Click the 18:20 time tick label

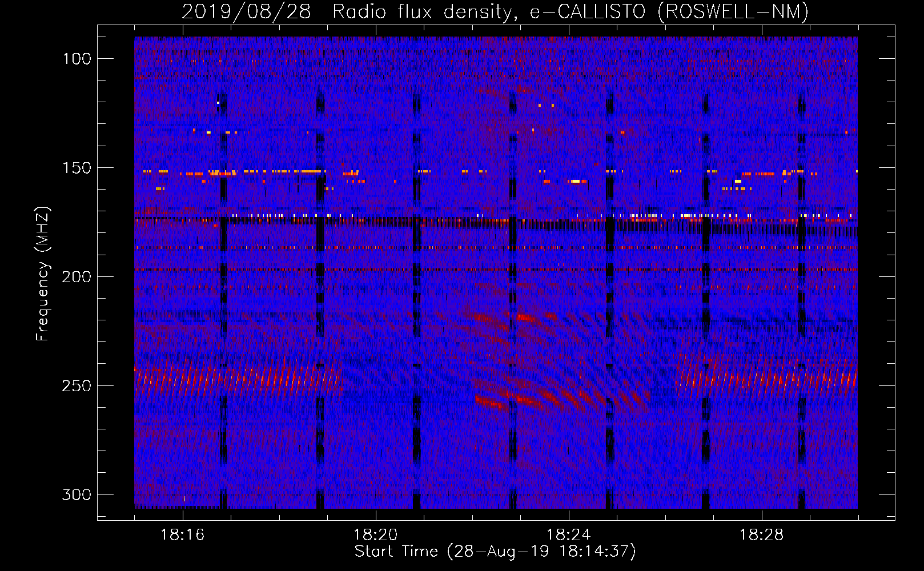click(375, 535)
